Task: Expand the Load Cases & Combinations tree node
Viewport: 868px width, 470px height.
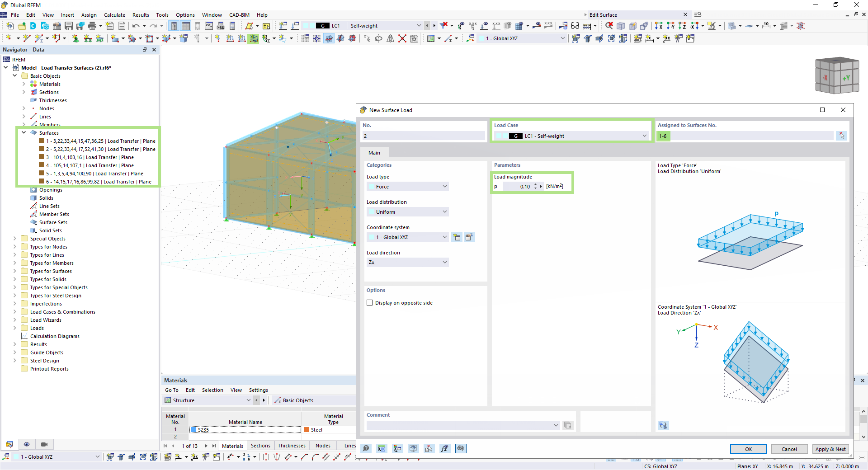Action: (15, 311)
